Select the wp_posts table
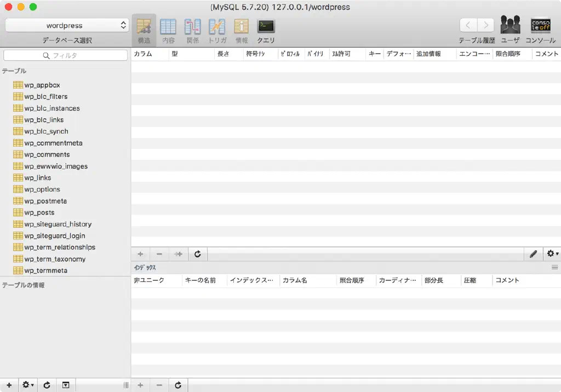 (39, 212)
